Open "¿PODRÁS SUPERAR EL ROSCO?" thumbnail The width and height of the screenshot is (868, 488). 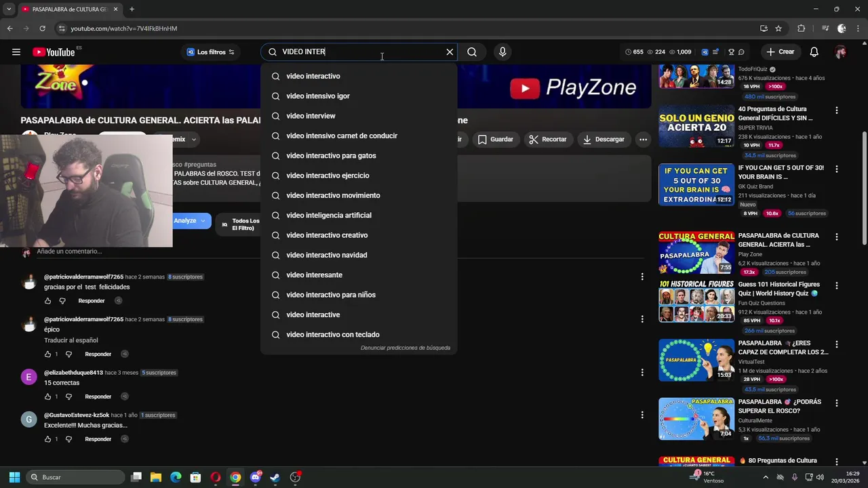[x=696, y=419]
